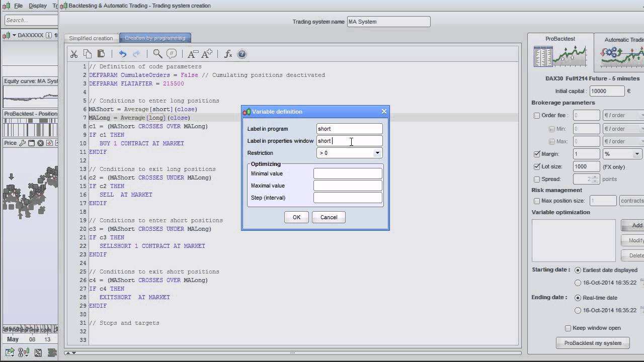Paste from clipboard in code editor toolbar
Screen dimensions: 644x362
click(101, 54)
